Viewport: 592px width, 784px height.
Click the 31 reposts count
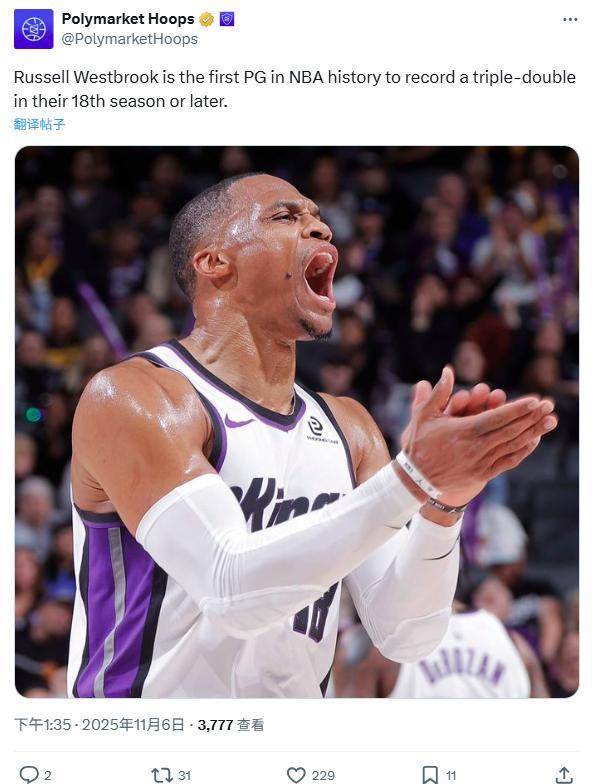coord(184,776)
